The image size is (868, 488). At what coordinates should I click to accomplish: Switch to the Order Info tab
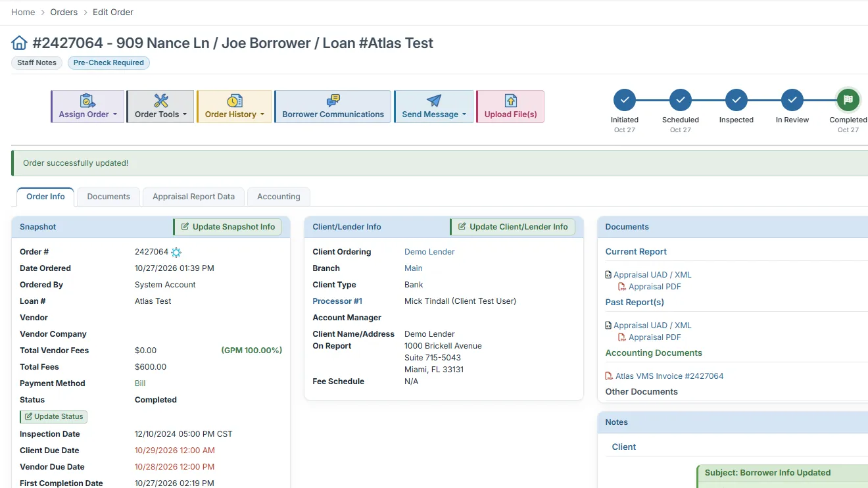coord(45,197)
